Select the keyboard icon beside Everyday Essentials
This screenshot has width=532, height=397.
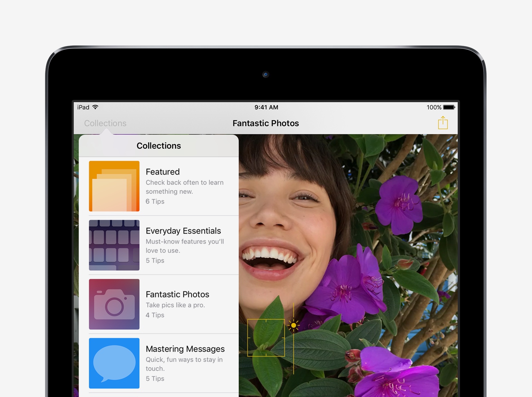(x=114, y=245)
